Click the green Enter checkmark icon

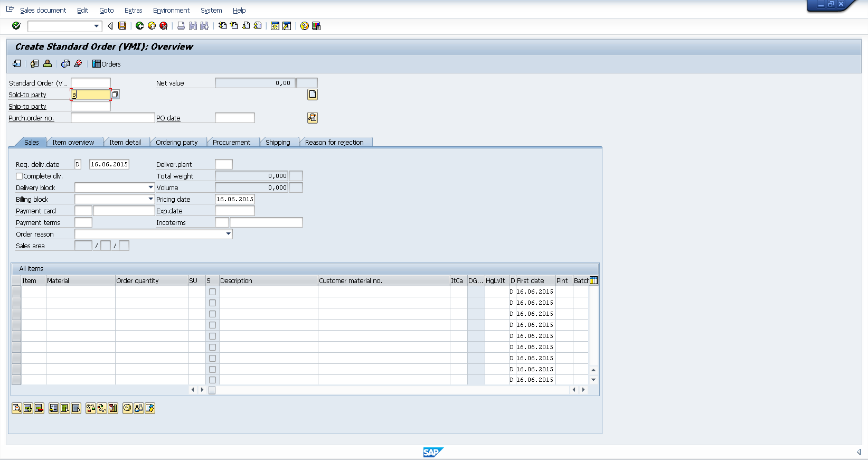click(x=16, y=26)
